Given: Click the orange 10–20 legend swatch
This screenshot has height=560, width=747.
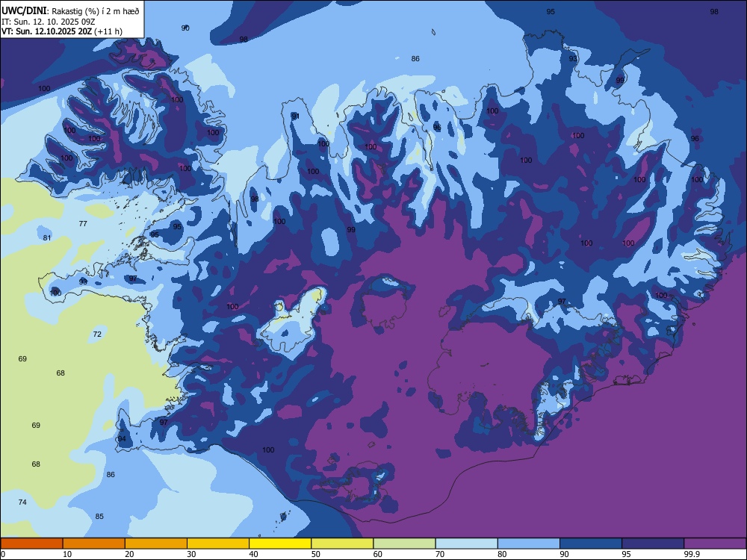Looking at the screenshot, I should pos(94,544).
